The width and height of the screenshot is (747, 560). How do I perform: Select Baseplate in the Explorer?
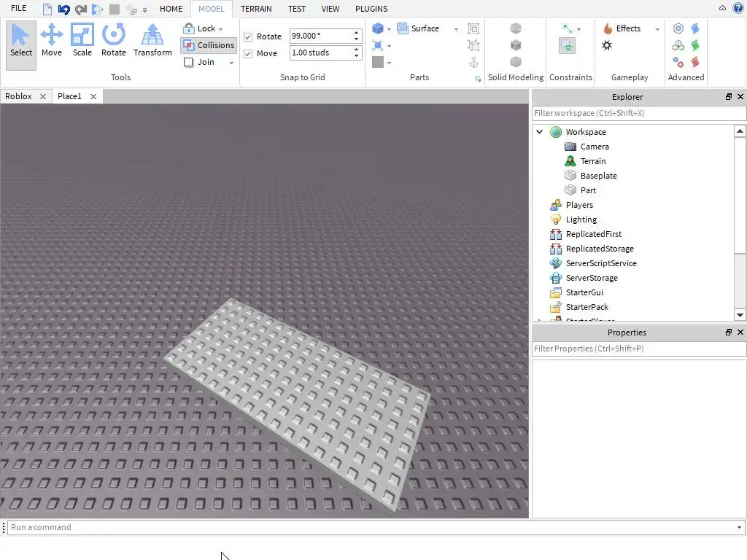[598, 176]
